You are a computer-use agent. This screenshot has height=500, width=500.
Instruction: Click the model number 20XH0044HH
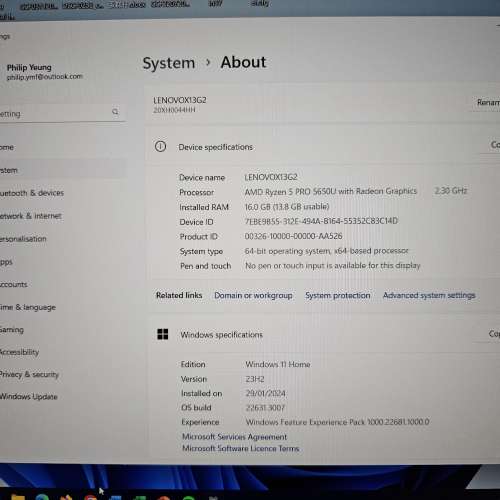[x=174, y=110]
